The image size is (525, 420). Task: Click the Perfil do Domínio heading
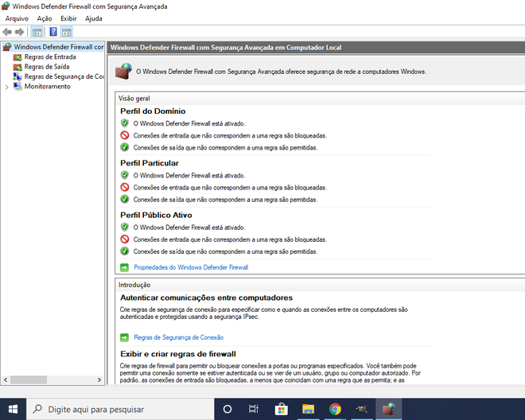point(153,111)
